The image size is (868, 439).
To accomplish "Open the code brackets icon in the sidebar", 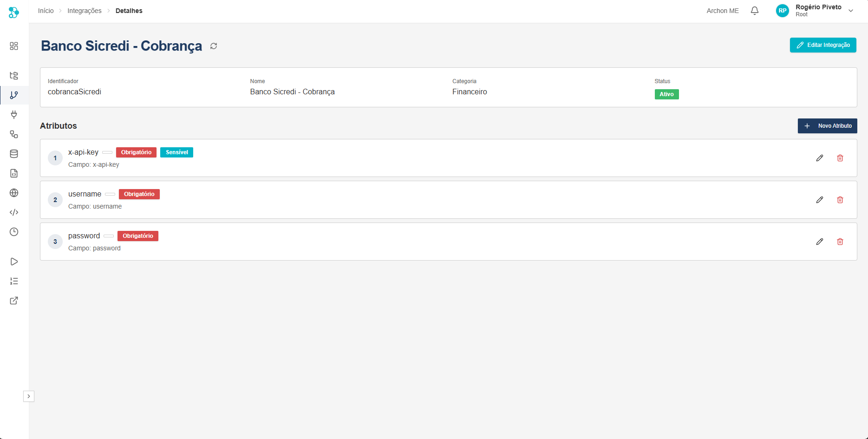I will point(14,212).
